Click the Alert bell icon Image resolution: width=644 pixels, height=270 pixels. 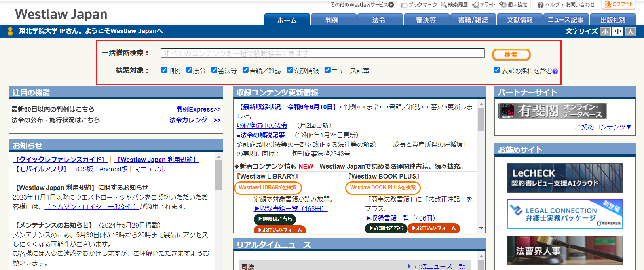(x=475, y=5)
